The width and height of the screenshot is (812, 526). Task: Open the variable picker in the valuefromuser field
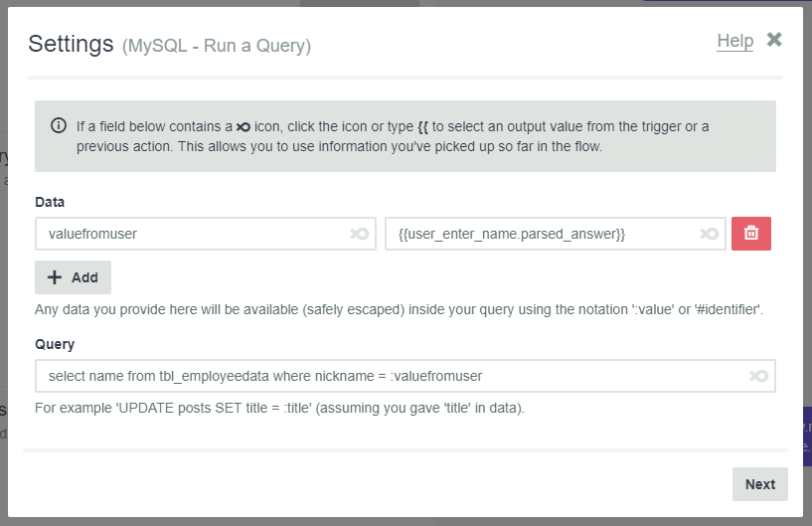point(360,234)
